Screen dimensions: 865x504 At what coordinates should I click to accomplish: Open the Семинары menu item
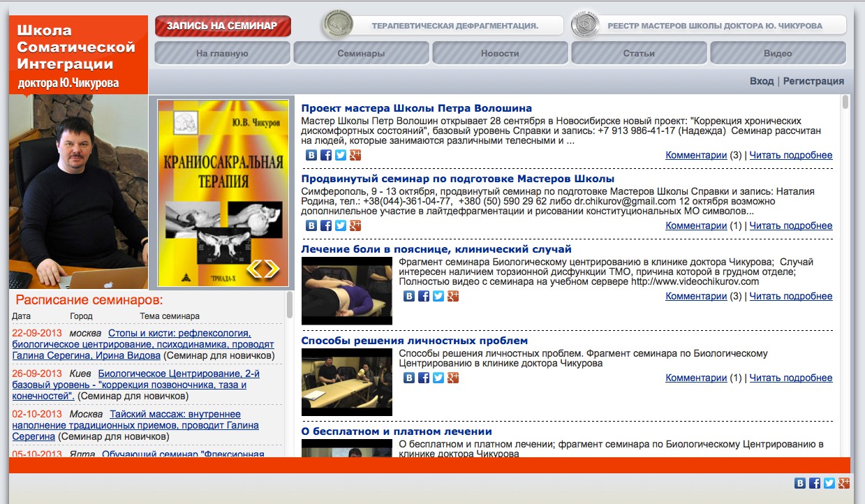pos(361,53)
